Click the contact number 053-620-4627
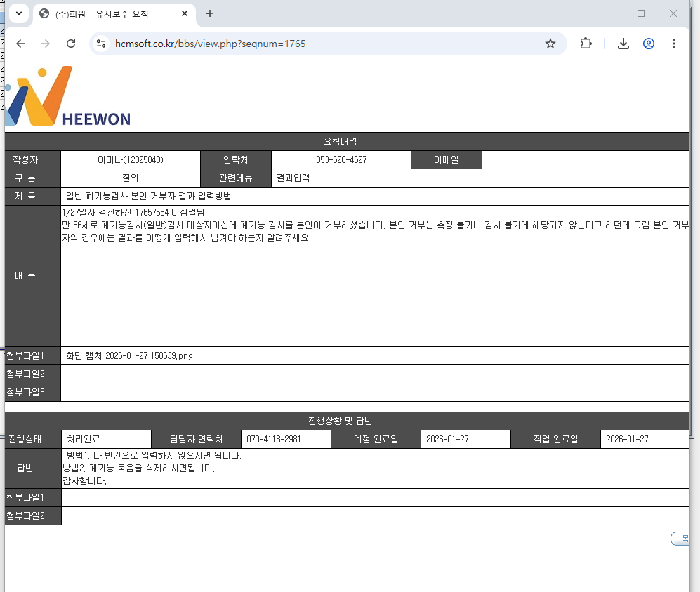Screen dimensions: 700x592 click(x=341, y=160)
